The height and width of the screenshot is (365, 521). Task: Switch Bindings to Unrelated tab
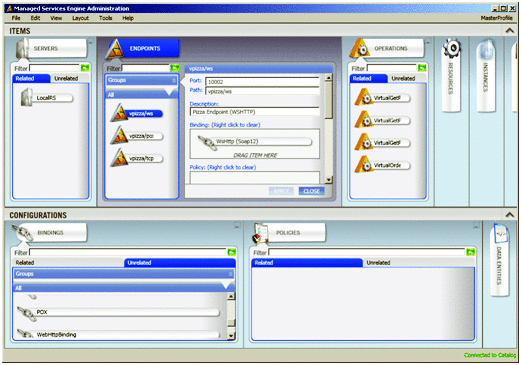(180, 263)
